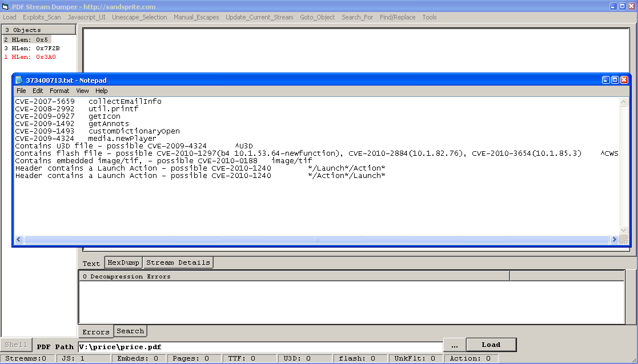Click the browse "..." button

click(x=454, y=345)
